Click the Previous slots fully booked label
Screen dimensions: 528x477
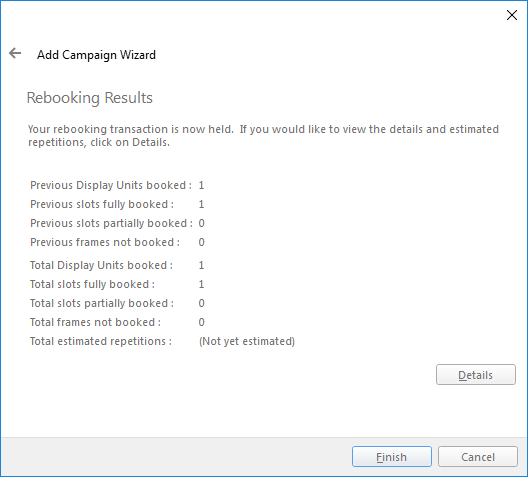(102, 204)
